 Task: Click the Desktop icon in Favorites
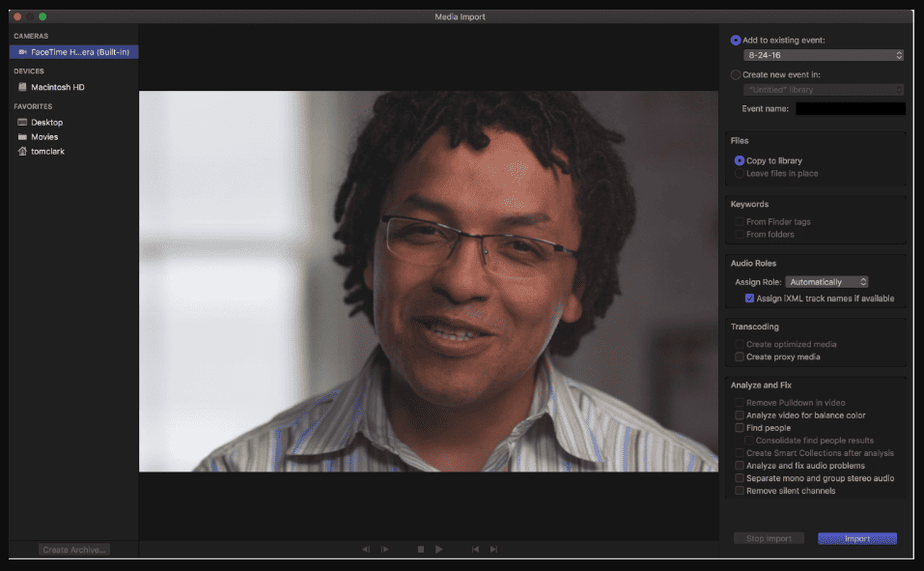[x=22, y=122]
